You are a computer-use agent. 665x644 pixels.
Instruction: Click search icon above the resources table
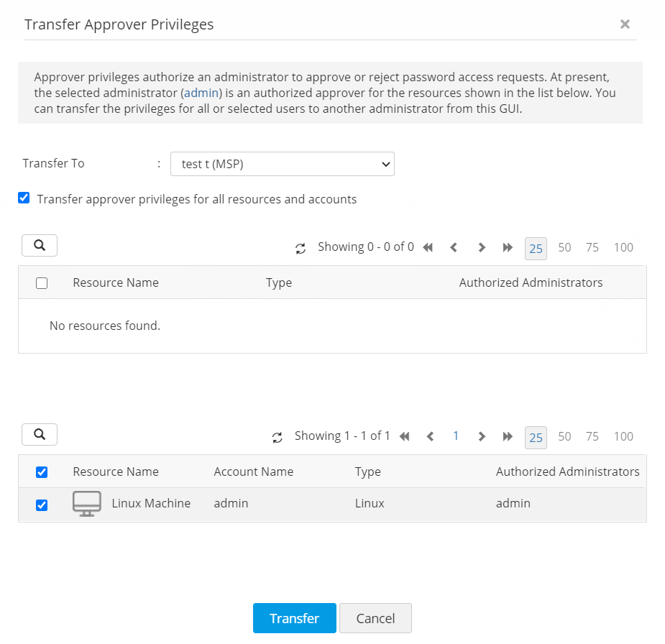pos(40,246)
